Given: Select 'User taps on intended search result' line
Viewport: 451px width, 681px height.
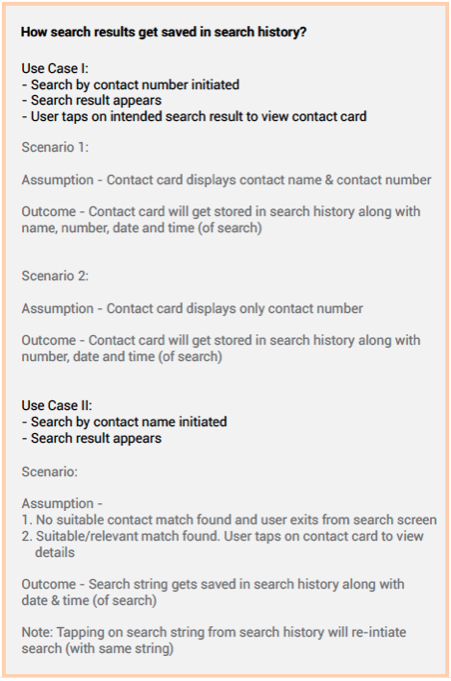Looking at the screenshot, I should [194, 116].
